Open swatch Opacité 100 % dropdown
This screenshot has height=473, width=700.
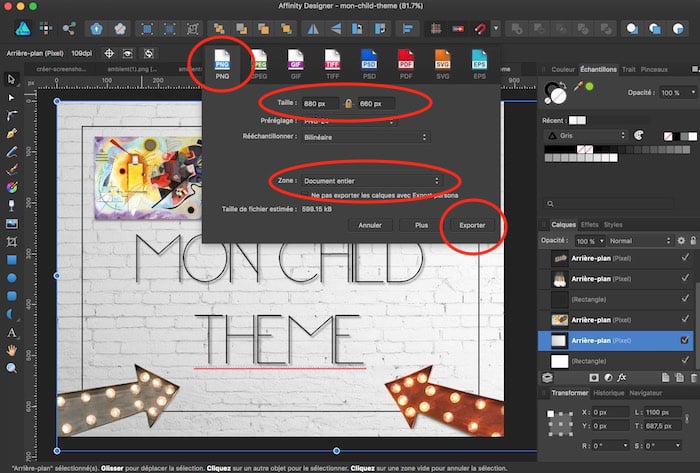tap(678, 92)
